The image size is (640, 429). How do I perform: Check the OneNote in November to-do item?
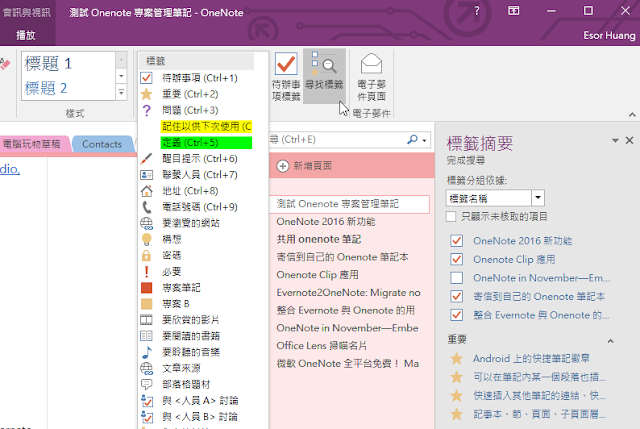[x=456, y=278]
